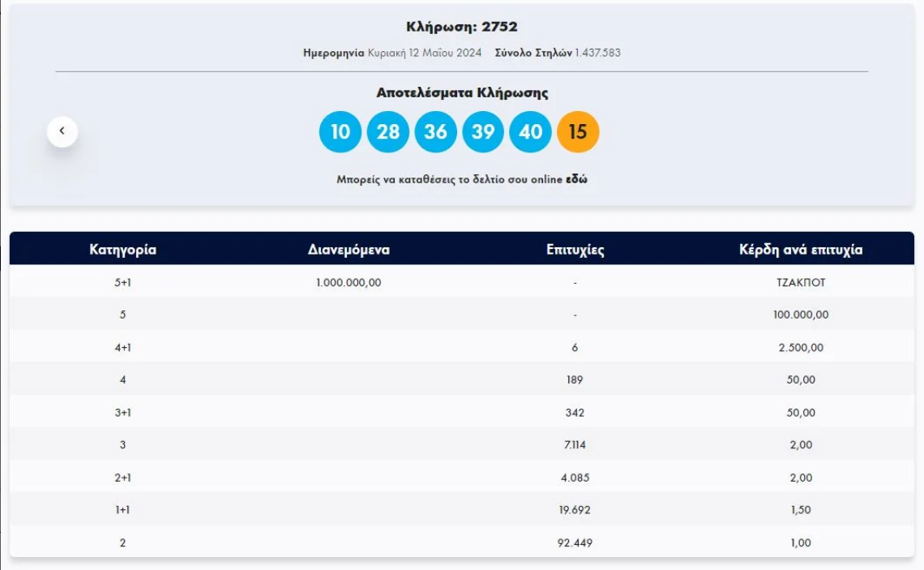This screenshot has height=570, width=924.
Task: Click the 100.000,00 prize value
Action: click(801, 315)
